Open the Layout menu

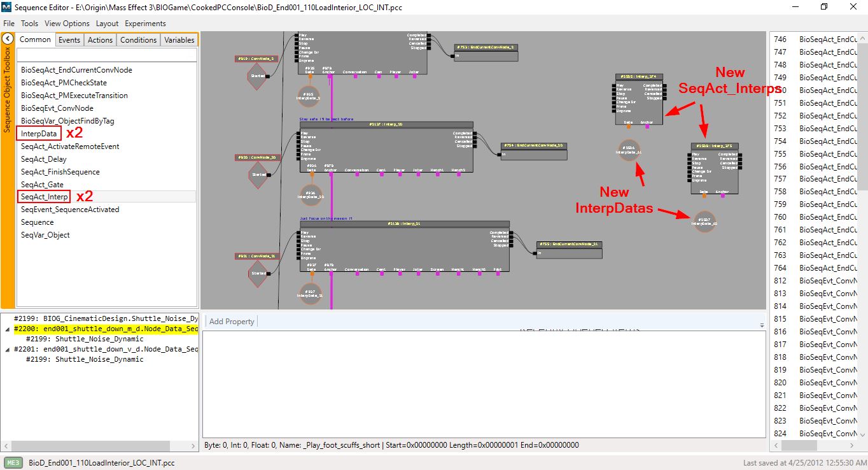coord(107,24)
